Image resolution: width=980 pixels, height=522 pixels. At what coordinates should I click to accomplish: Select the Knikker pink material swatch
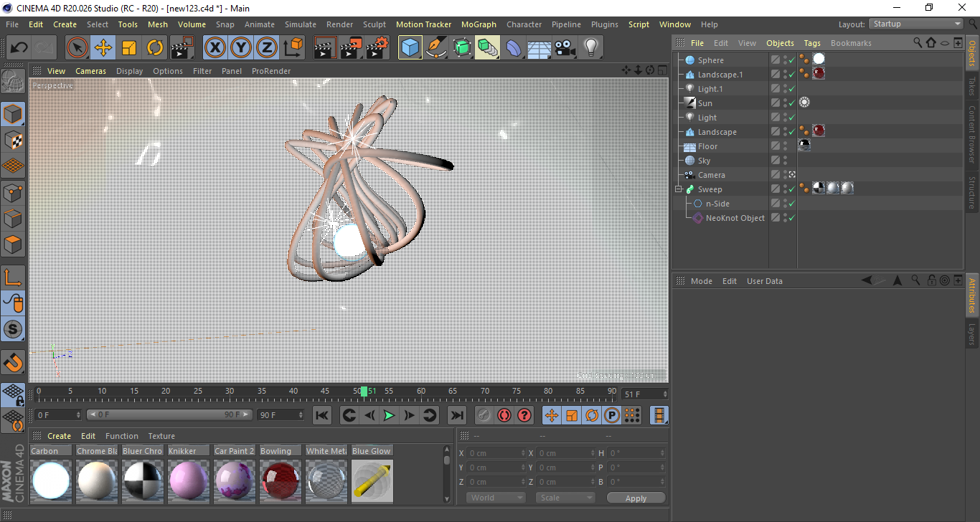pos(188,480)
